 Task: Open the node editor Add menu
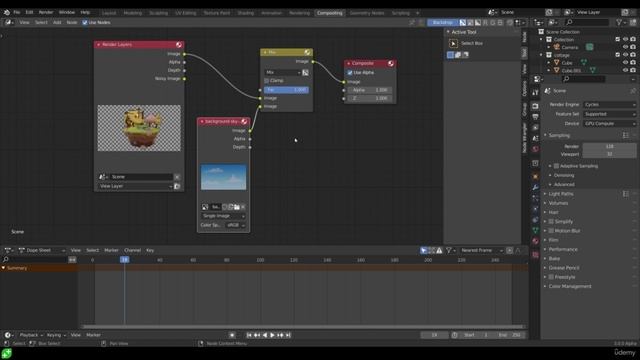point(57,22)
